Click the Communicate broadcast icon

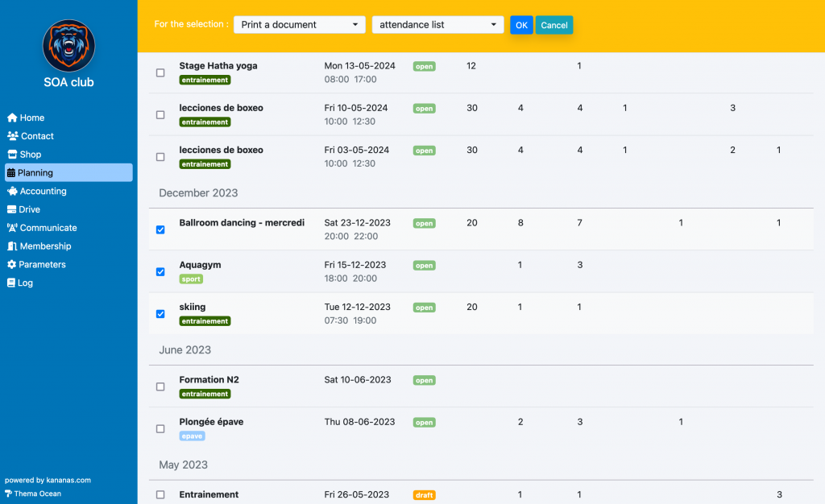tap(12, 228)
